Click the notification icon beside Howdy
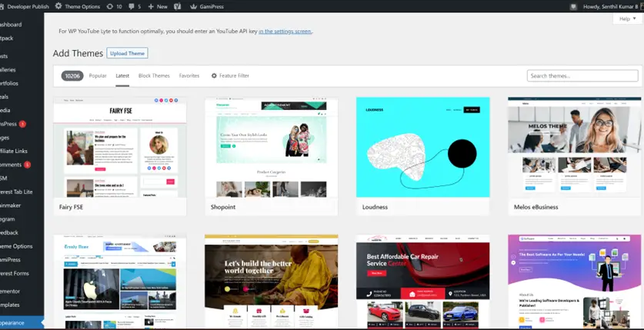The height and width of the screenshot is (330, 644). (574, 7)
